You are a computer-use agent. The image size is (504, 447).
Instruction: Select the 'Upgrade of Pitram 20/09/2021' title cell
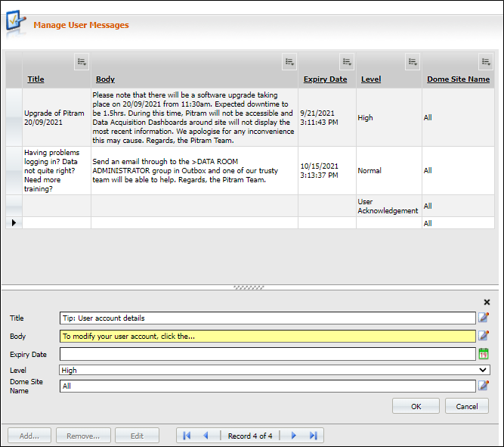[57, 117]
